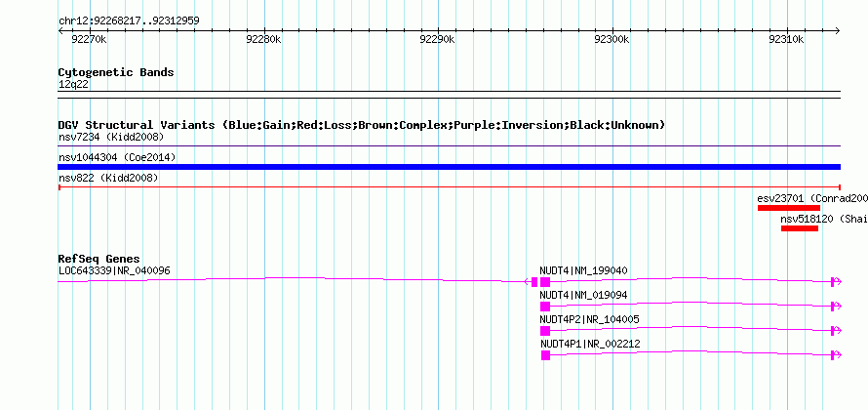Click the 92290k ruler tick label
The image size is (868, 410).
[437, 39]
